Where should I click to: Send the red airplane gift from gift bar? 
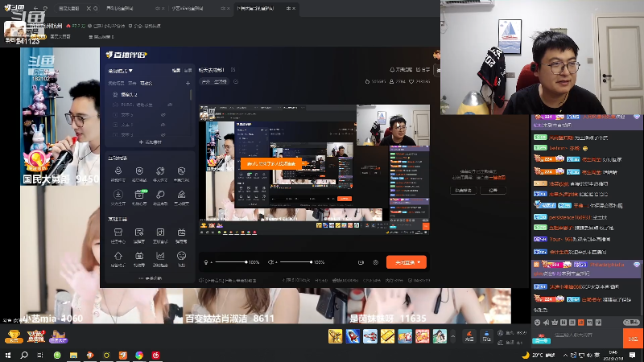[370, 336]
